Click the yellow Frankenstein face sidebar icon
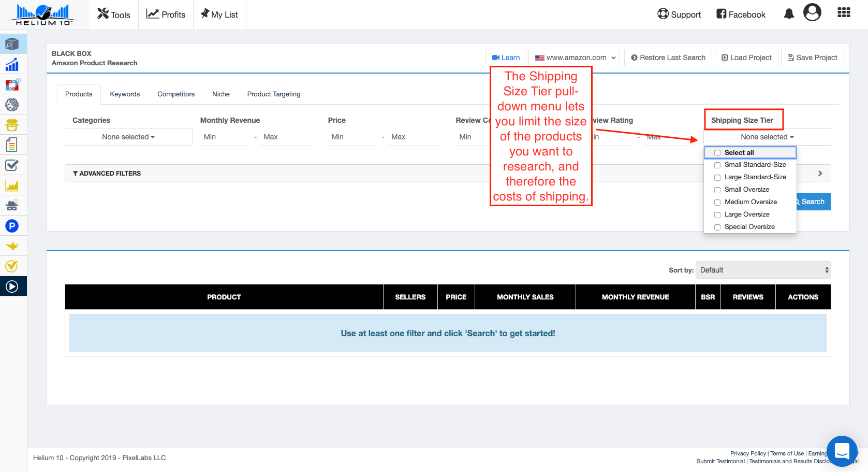This screenshot has height=472, width=868. pos(12,125)
